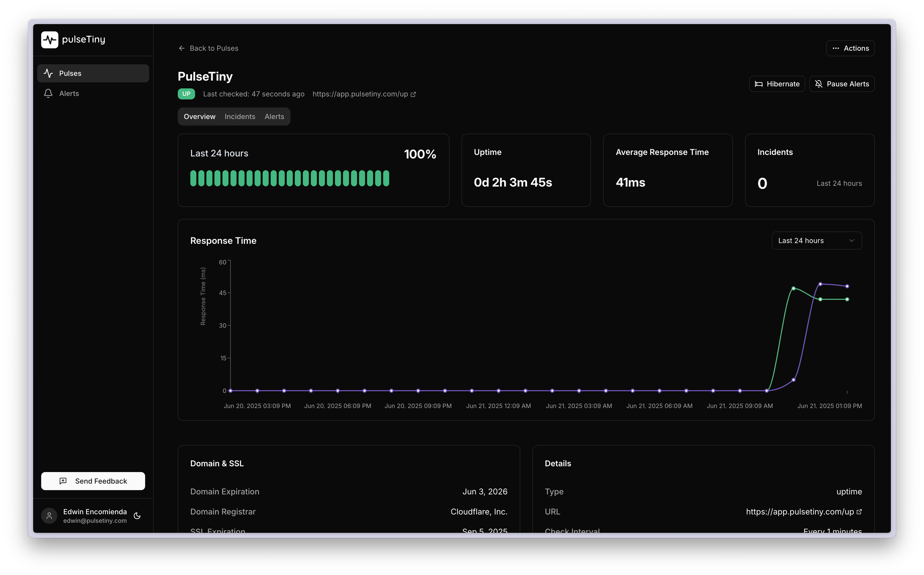Screen dimensions: 924x575
Task: Click the bell icon beside sidebar Alerts
Action: (48, 93)
